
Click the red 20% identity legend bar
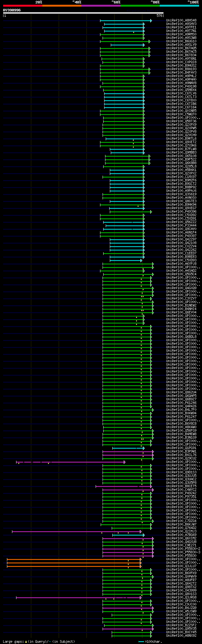(x=23, y=5)
